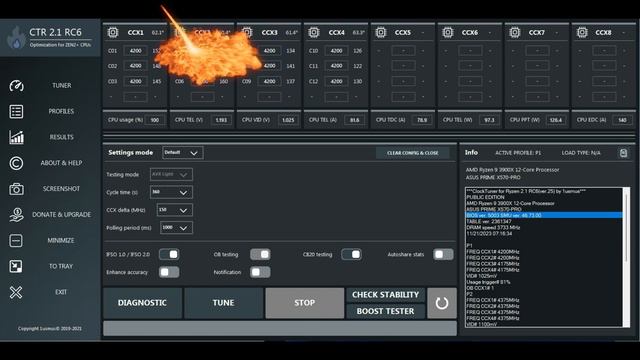The height and width of the screenshot is (360, 640).
Task: Enable the Autoshare stats switch
Action: coord(443,254)
